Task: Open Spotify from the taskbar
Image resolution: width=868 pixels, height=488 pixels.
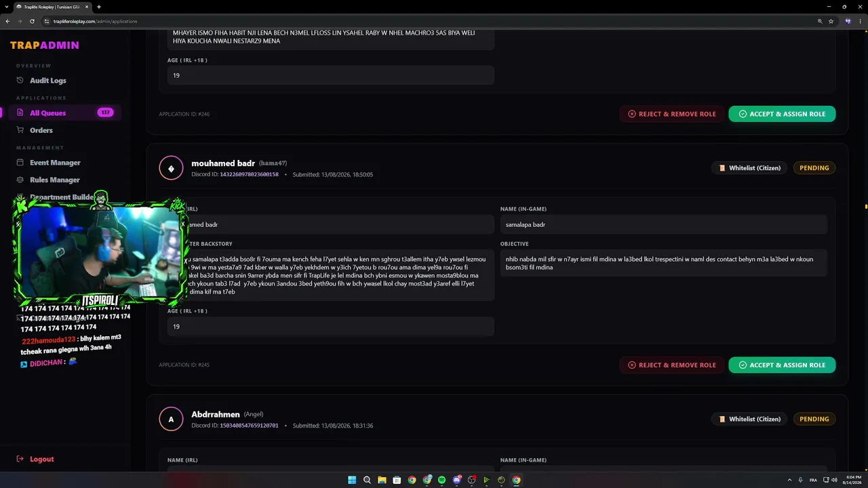Action: [441, 480]
